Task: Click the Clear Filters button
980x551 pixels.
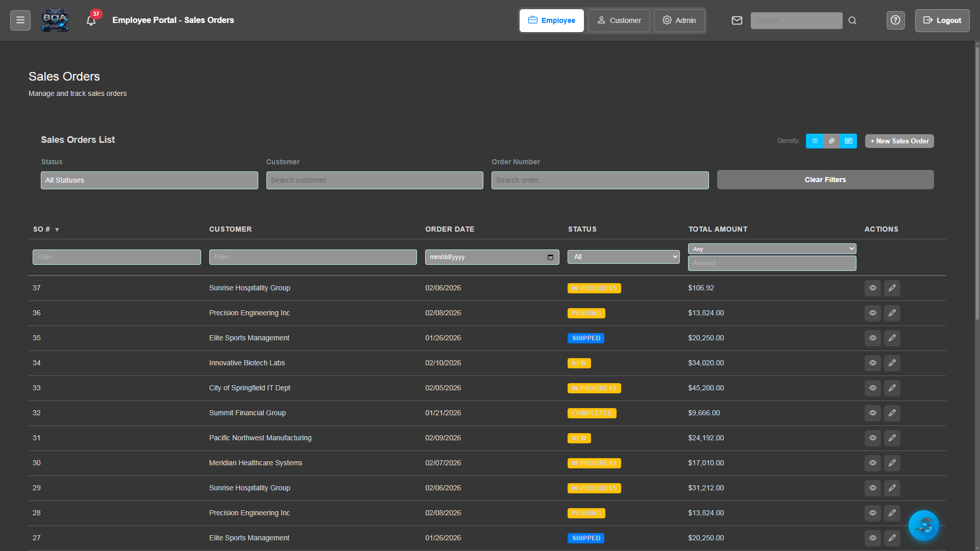Action: (825, 180)
